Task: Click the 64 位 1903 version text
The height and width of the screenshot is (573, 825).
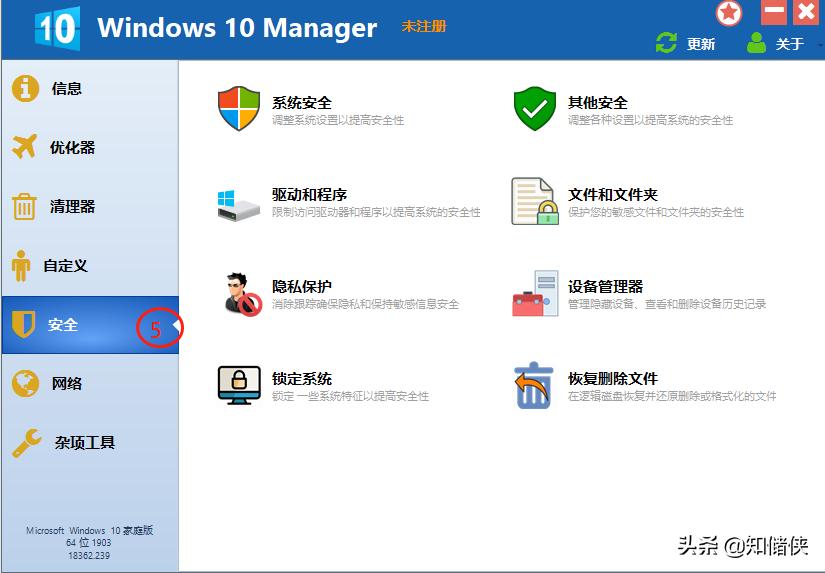Action: (89, 542)
